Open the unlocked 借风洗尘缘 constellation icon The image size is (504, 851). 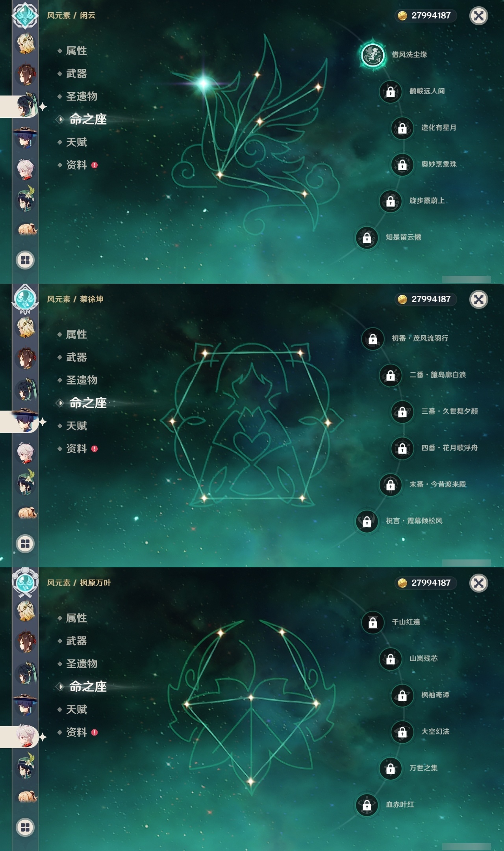373,54
